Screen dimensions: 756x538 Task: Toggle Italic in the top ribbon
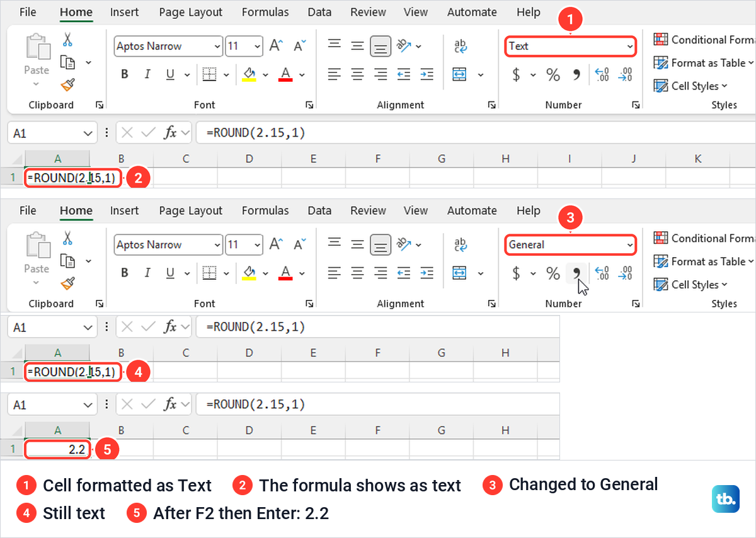(x=147, y=74)
